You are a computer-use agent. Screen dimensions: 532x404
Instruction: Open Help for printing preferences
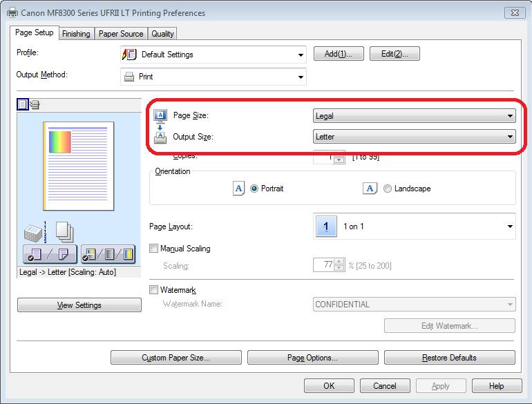(497, 385)
